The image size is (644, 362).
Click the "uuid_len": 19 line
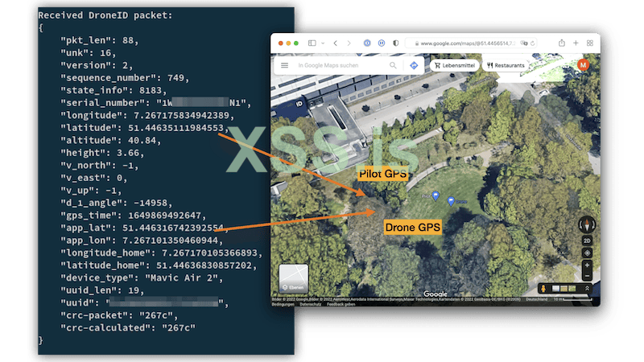102,290
